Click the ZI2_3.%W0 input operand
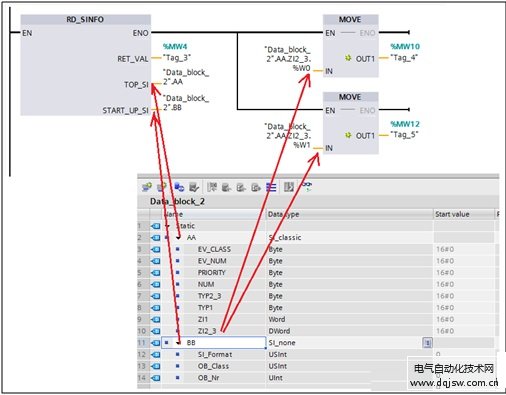The width and height of the screenshot is (506, 395). pyautogui.click(x=288, y=59)
